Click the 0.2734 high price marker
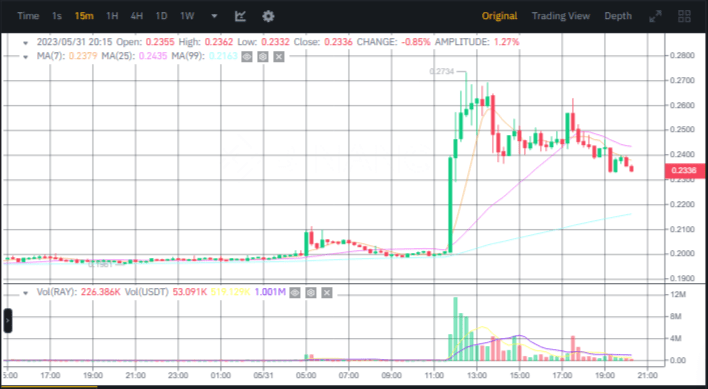 pos(443,71)
